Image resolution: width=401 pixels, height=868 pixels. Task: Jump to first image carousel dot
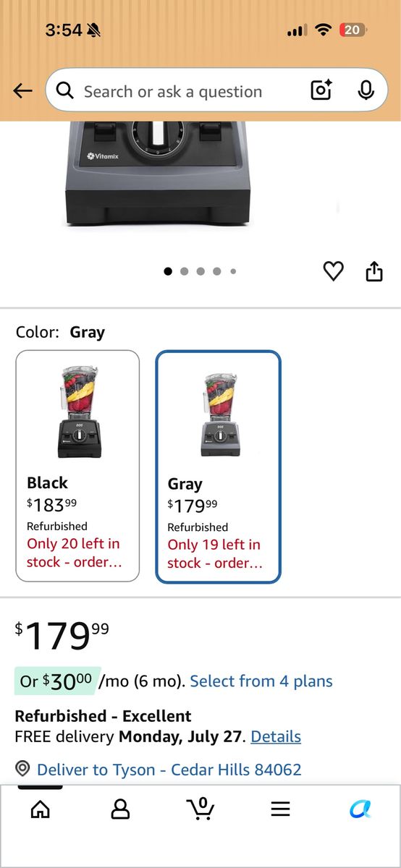coord(168,271)
